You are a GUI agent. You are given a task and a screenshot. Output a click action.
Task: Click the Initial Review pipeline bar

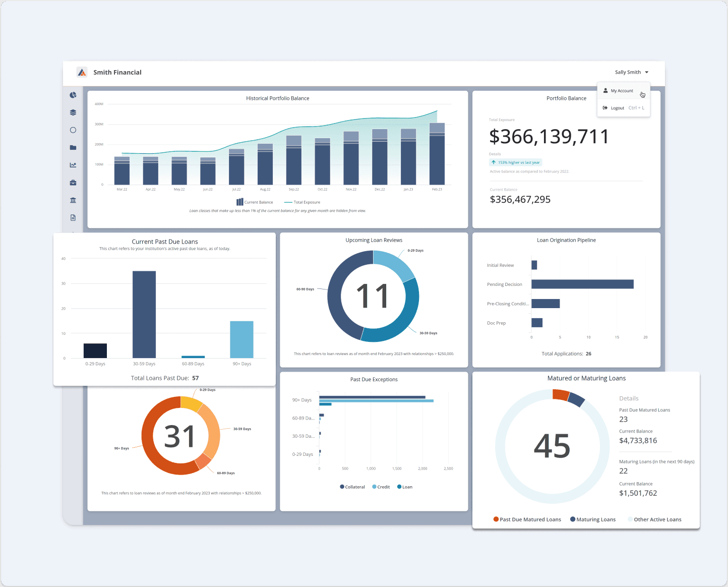point(534,265)
